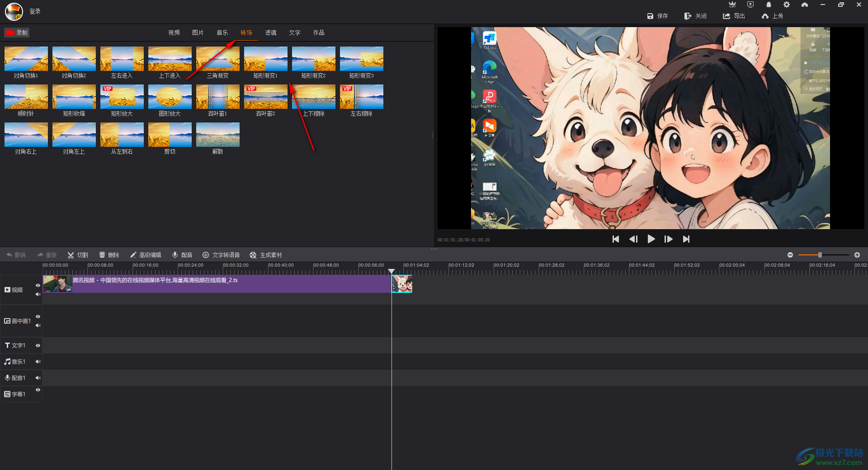The image size is (868, 470).
Task: Click the preview video image
Action: coord(651,128)
